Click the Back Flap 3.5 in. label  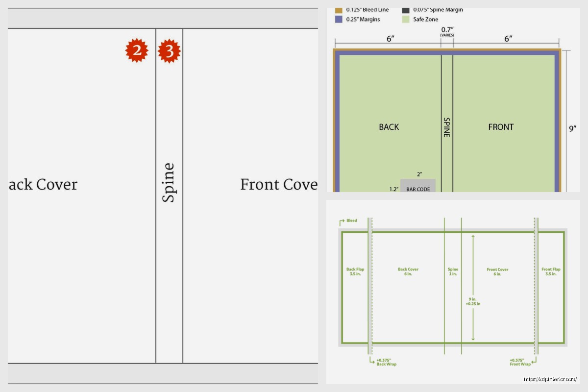pos(355,271)
